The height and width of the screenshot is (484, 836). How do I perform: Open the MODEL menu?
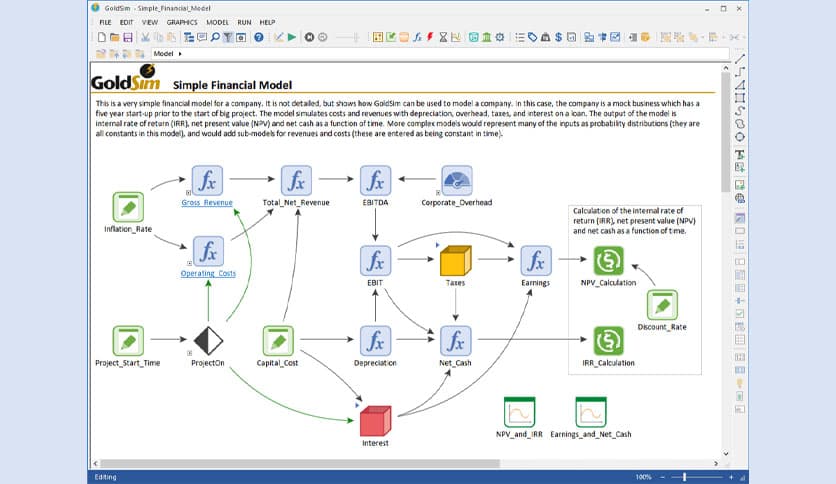[217, 21]
